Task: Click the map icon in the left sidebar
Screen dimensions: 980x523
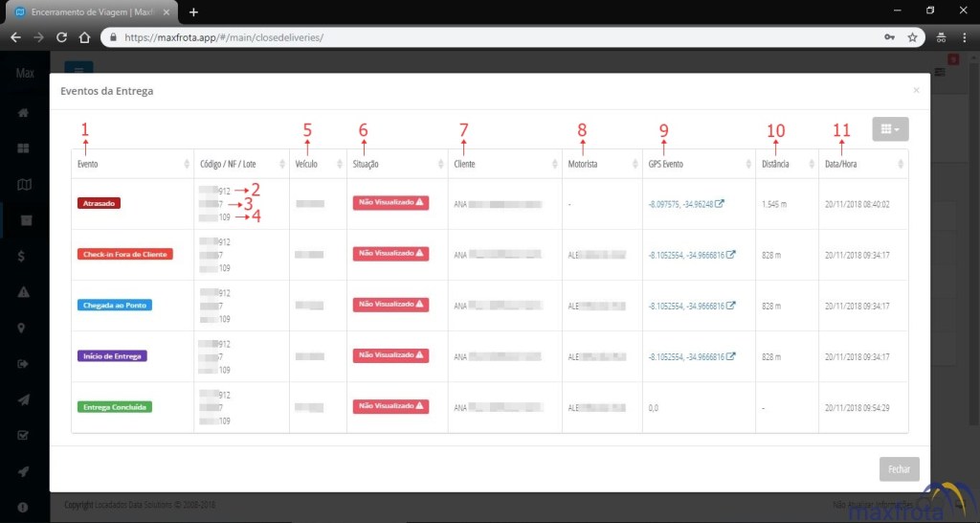Action: [24, 184]
